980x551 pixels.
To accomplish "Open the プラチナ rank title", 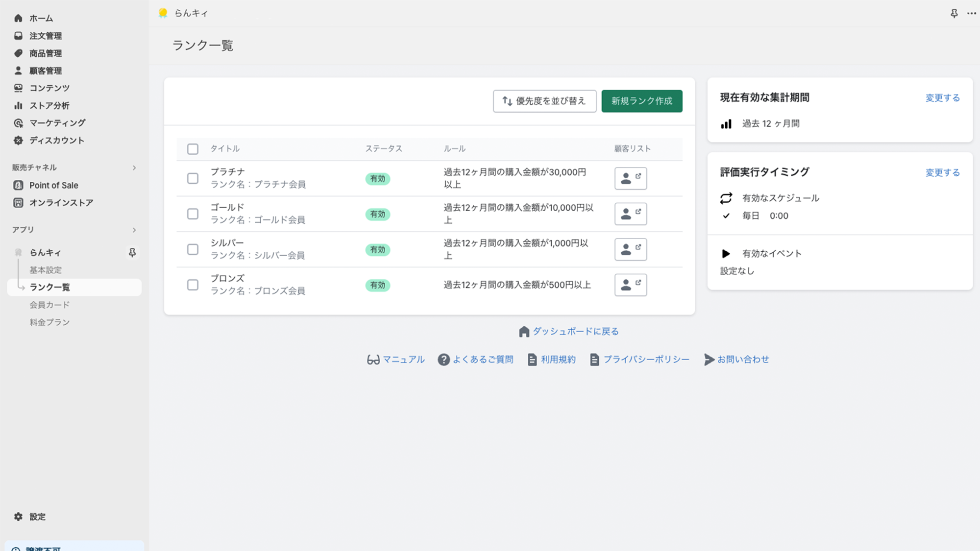I will tap(228, 172).
